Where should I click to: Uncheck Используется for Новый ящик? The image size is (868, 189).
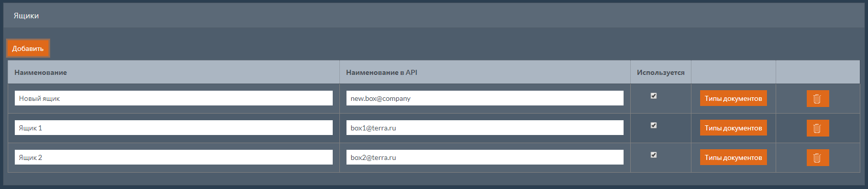[x=654, y=96]
